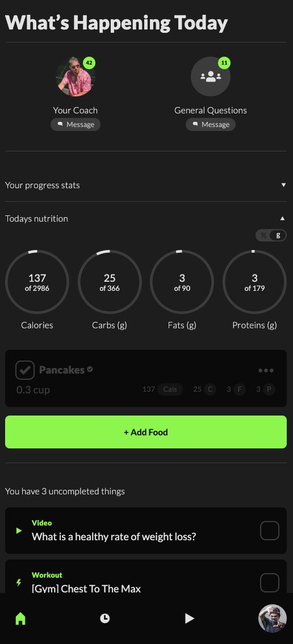Viewport: 293px width, 644px height.
Task: Message Your Coach
Action: (x=76, y=125)
